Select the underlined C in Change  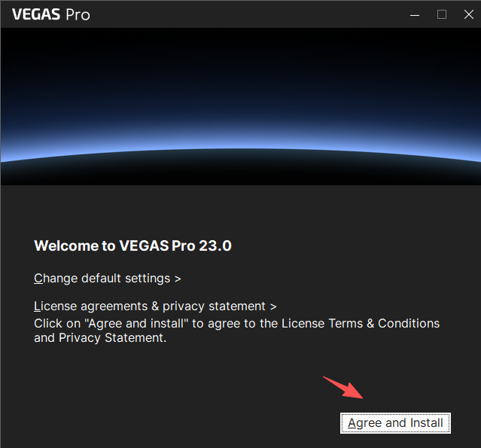click(38, 278)
